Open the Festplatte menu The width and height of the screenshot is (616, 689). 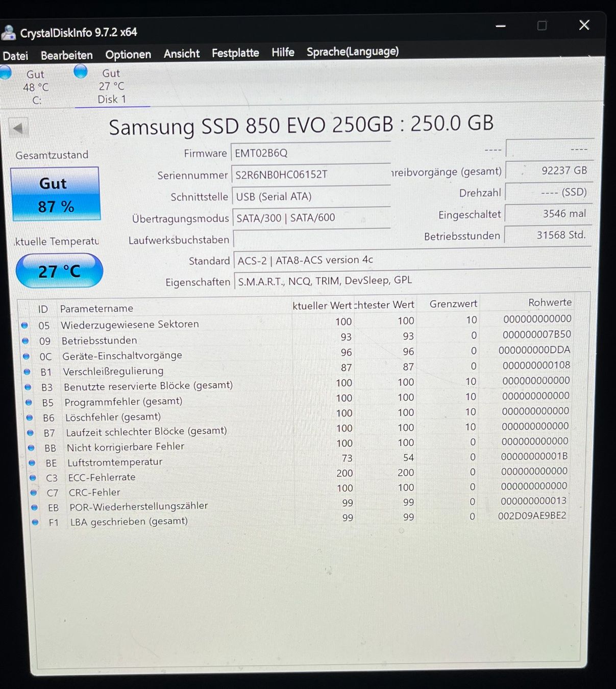[x=235, y=53]
